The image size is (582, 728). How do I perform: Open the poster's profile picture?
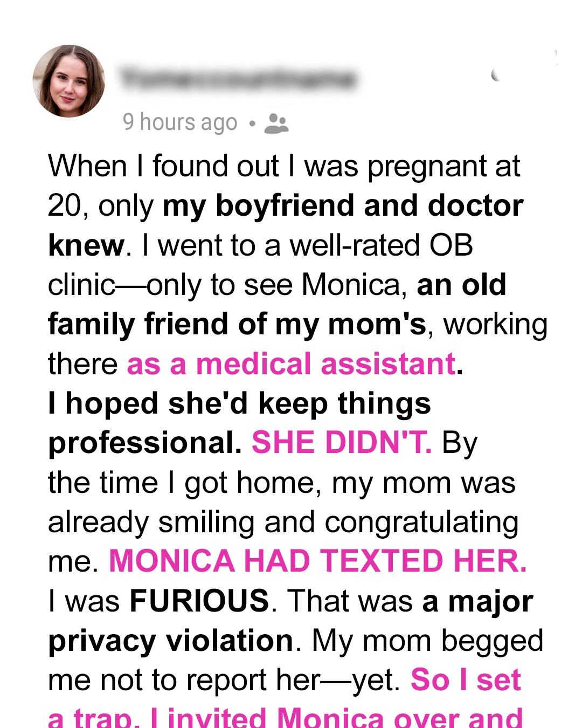coord(69,81)
